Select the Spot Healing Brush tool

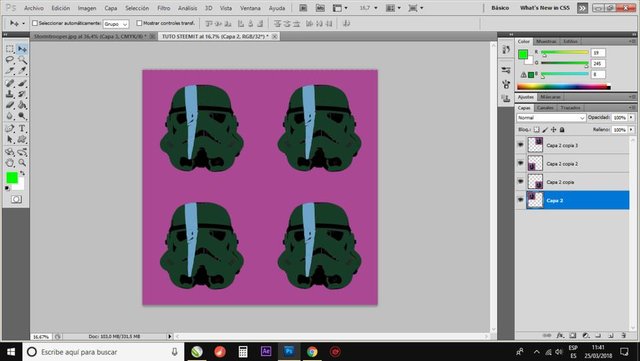pyautogui.click(x=10, y=83)
